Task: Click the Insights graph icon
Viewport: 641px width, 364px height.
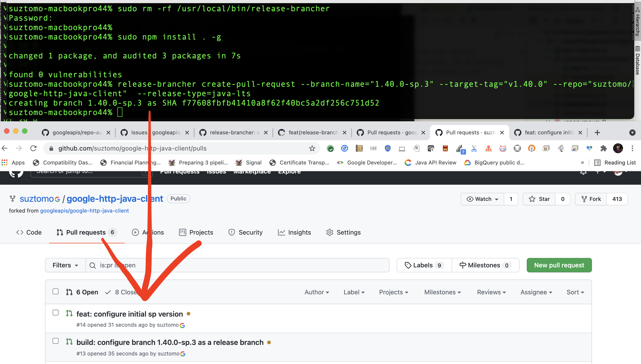Action: pos(282,232)
